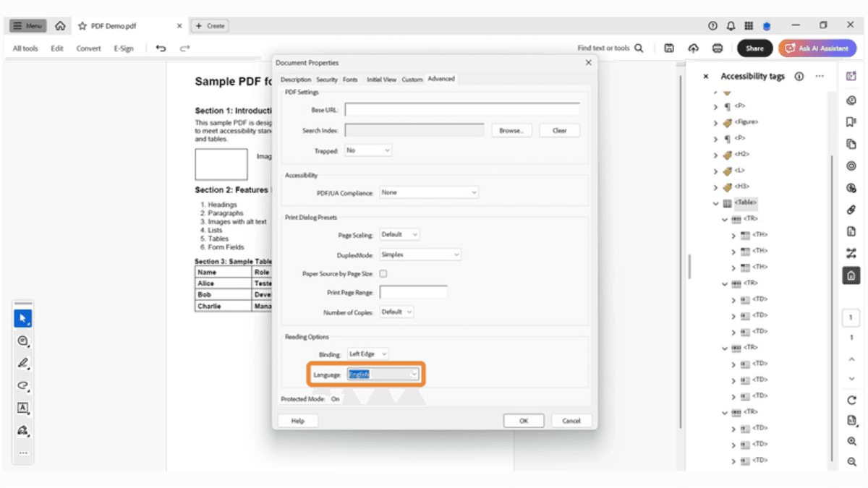Open the Convert menu
868x488 pixels.
click(x=89, y=48)
